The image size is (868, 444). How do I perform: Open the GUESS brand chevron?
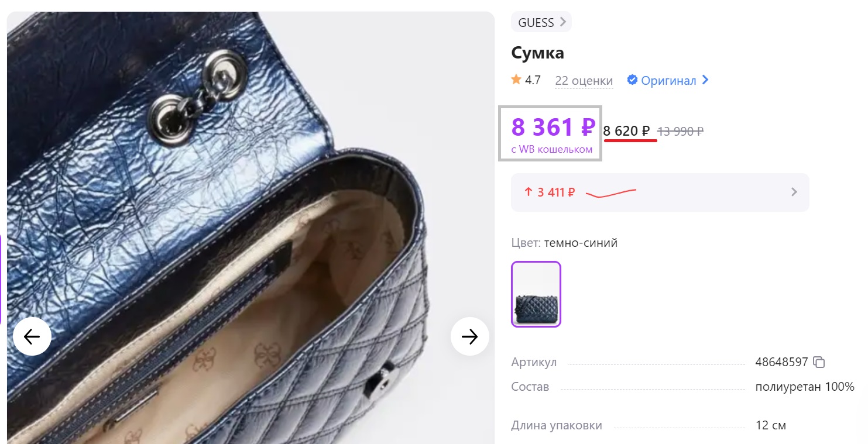563,22
